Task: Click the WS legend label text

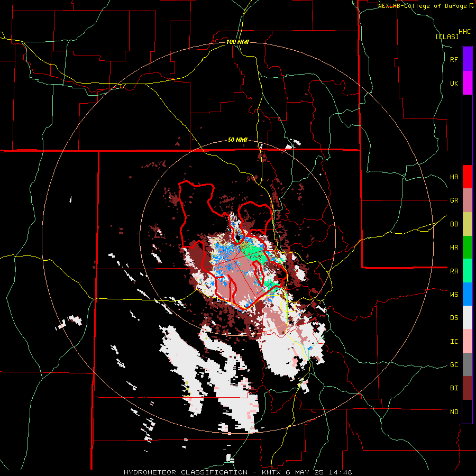Action: click(454, 295)
